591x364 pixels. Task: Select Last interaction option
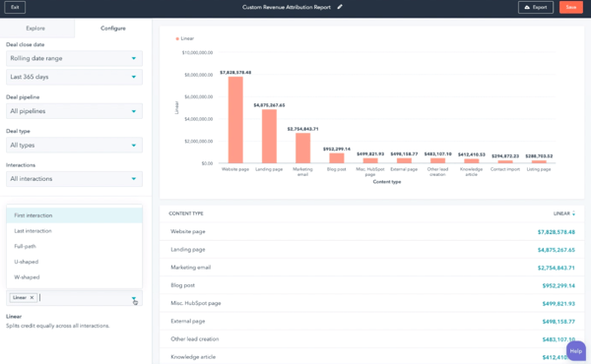click(74, 231)
